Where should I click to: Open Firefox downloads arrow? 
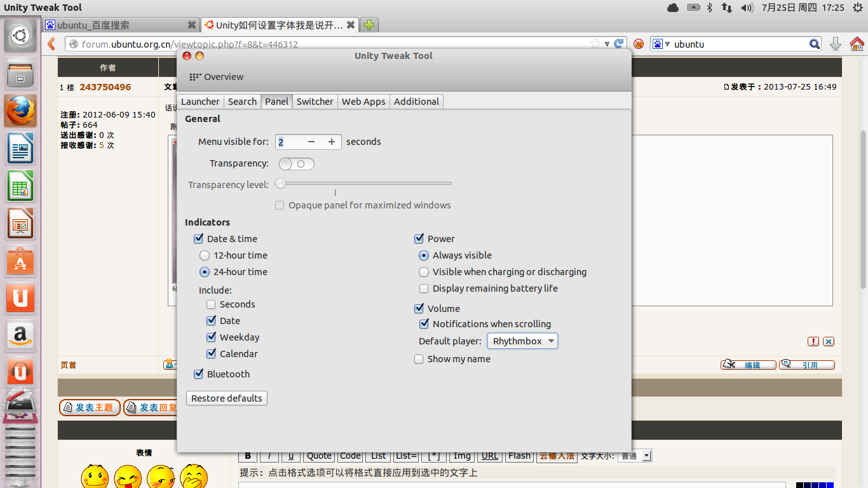[836, 44]
